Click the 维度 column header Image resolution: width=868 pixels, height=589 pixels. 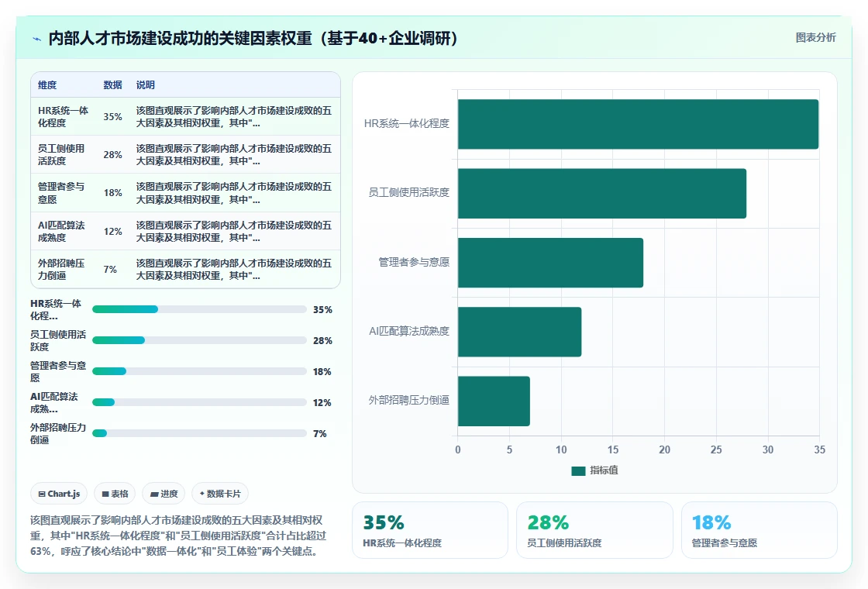pos(47,85)
